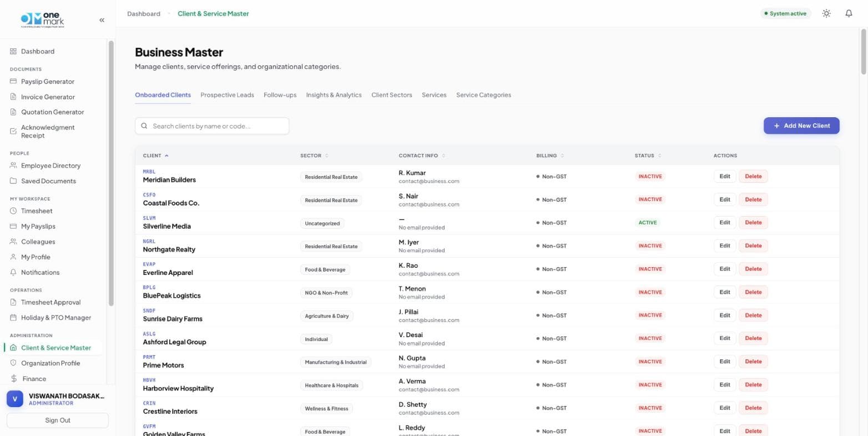Click the Timesheet Approval document icon
Screen dimensions: 868x436
[x=13, y=302]
